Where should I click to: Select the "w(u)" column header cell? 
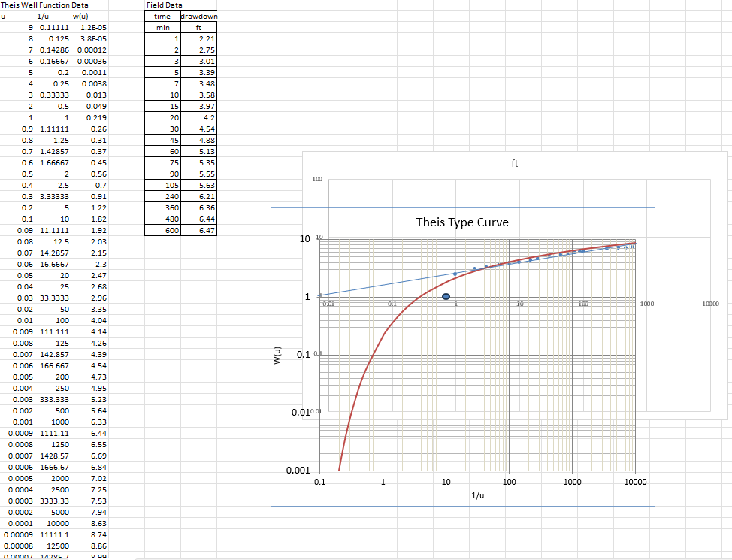click(x=90, y=16)
